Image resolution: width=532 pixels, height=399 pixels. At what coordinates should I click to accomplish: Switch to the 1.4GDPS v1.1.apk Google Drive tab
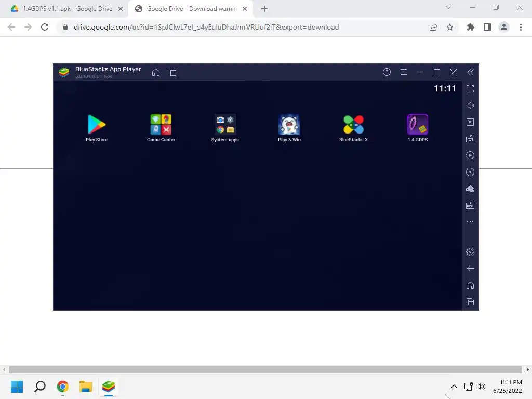point(64,9)
